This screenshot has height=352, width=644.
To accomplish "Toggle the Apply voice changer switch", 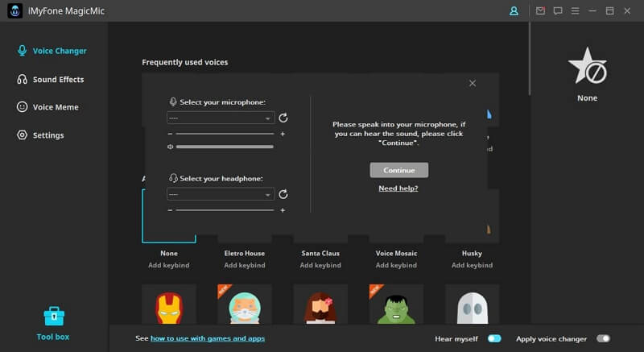I will pos(603,339).
